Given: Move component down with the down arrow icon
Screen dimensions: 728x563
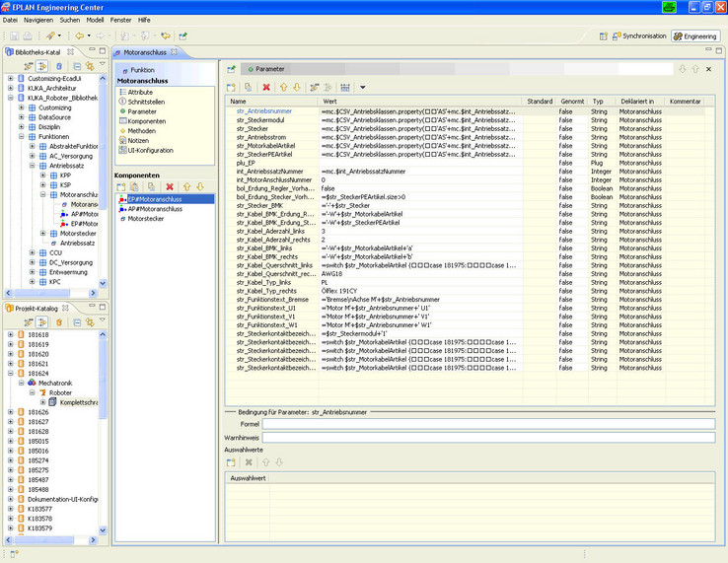Looking at the screenshot, I should 200,186.
